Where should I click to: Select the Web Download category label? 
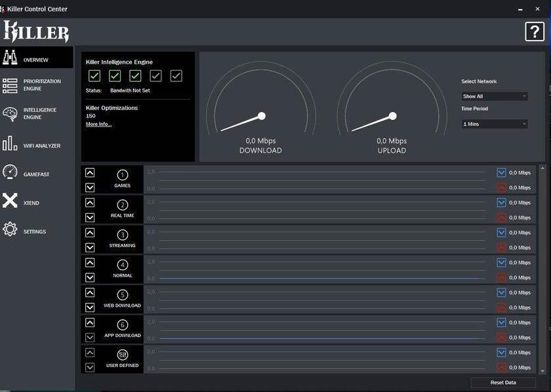123,305
